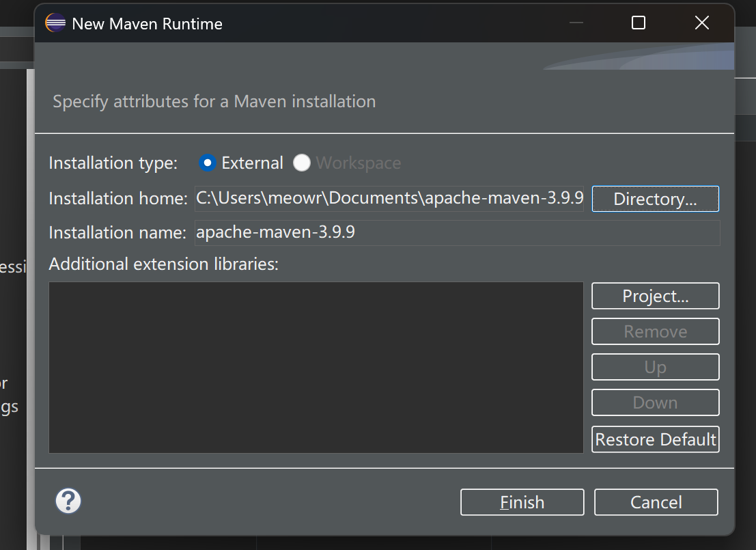
Task: Click the Eclipse logo in title bar
Action: 55,23
